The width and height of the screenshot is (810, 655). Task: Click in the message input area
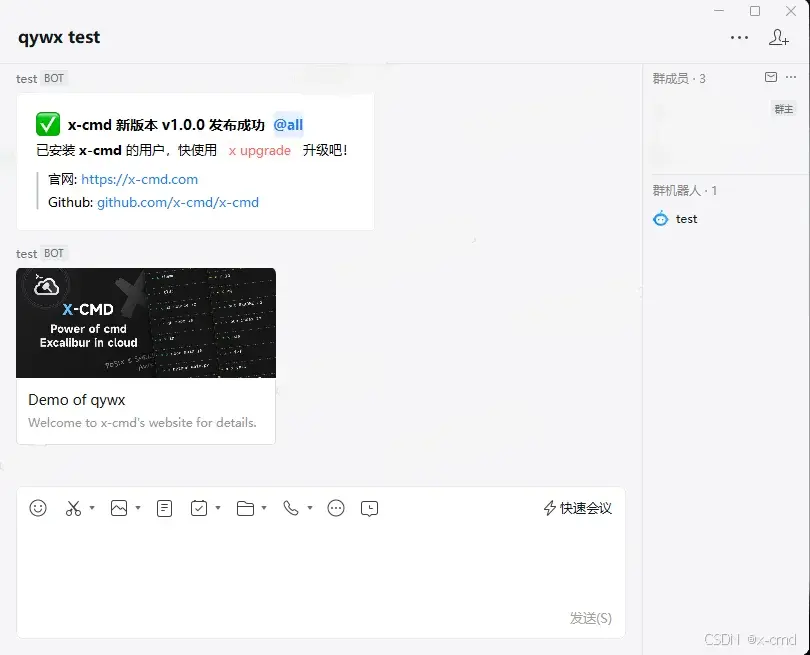click(321, 568)
